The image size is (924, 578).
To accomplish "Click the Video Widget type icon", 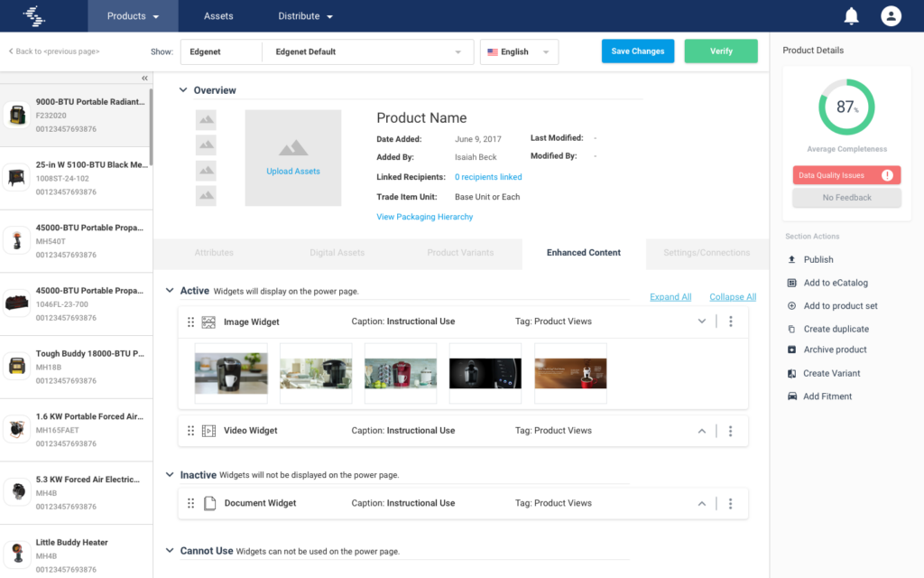I will [x=208, y=431].
